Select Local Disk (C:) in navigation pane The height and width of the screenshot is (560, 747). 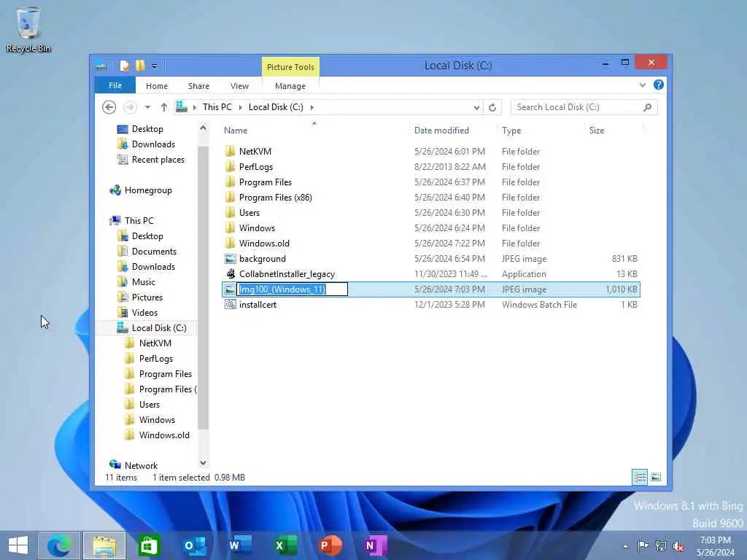[158, 327]
